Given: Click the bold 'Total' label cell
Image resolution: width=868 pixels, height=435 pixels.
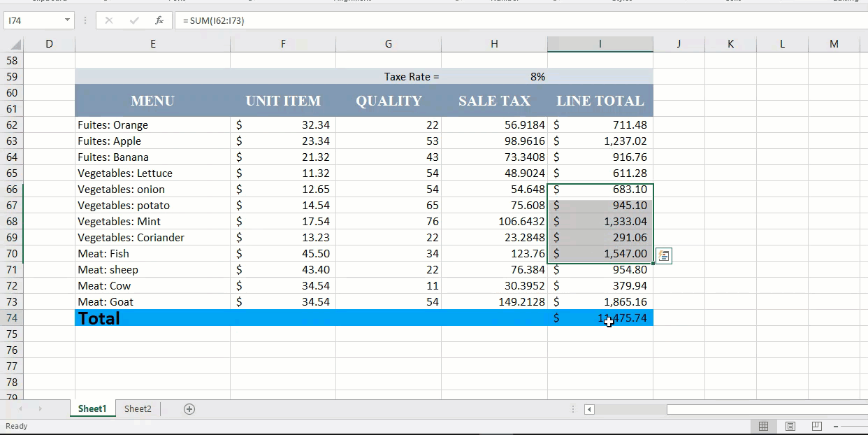Looking at the screenshot, I should (152, 318).
